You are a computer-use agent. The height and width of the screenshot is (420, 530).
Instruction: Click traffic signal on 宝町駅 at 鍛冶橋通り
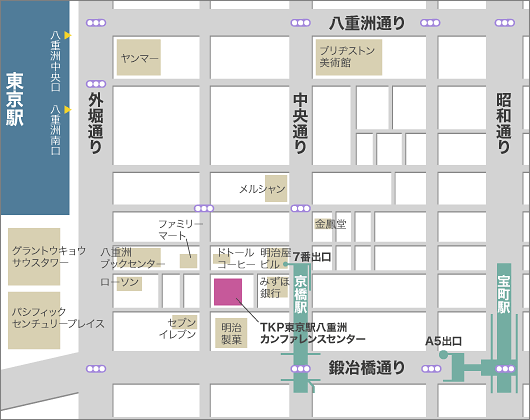[x=505, y=368]
